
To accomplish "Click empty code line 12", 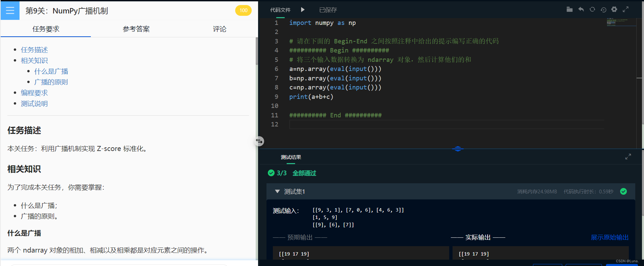I will 446,124.
